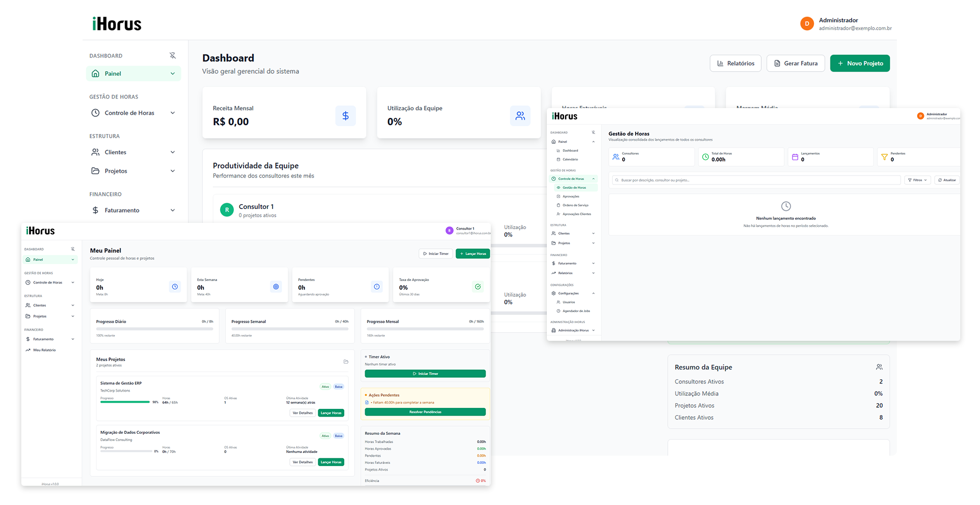Expand Clientes in Meu Painel sidebar
The width and height of the screenshot is (980, 505).
pyautogui.click(x=73, y=305)
